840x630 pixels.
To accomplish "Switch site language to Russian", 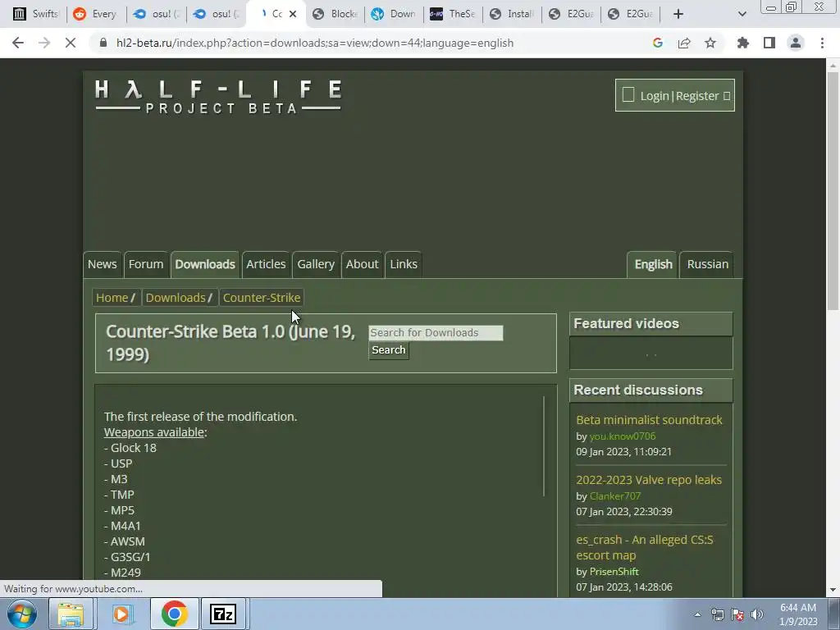I will tap(708, 264).
